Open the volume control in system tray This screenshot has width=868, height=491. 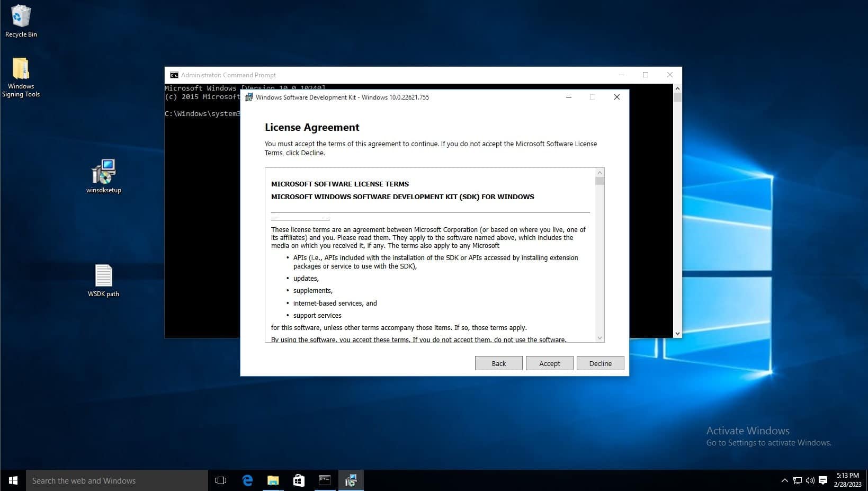point(810,480)
